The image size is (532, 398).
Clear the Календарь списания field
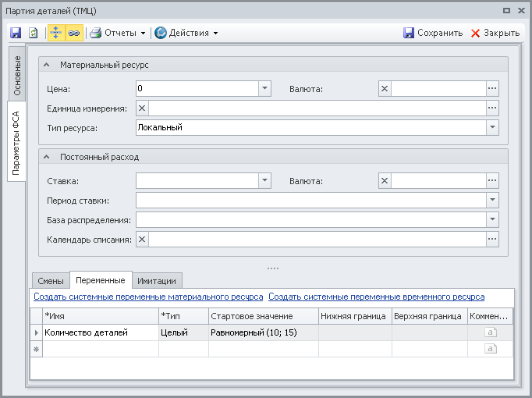[x=142, y=240]
